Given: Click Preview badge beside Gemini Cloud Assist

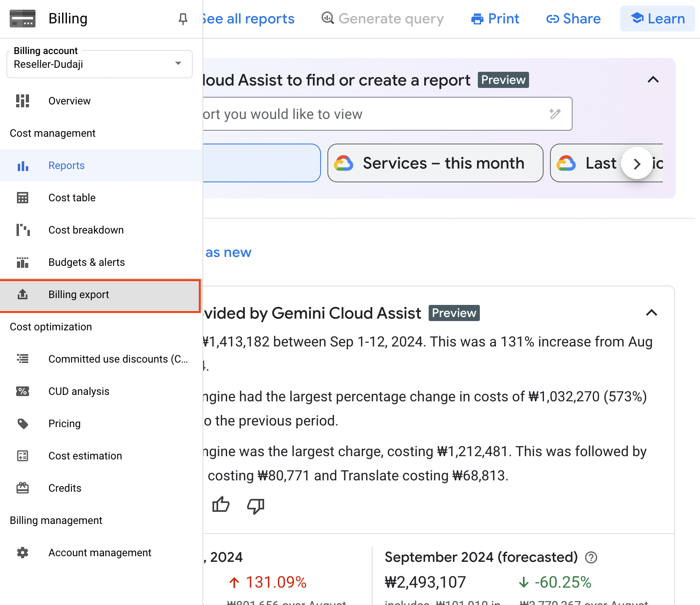Looking at the screenshot, I should coord(454,313).
